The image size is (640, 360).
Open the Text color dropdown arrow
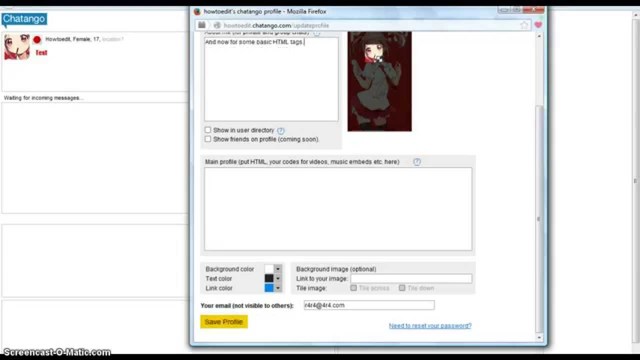(278, 278)
